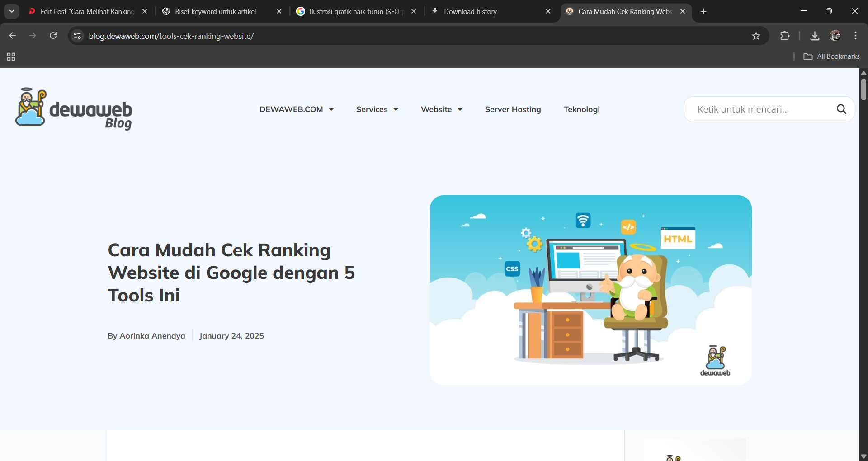The width and height of the screenshot is (868, 461).
Task: Close the Ilustrasi grafik naik turun tab
Action: pyautogui.click(x=414, y=11)
